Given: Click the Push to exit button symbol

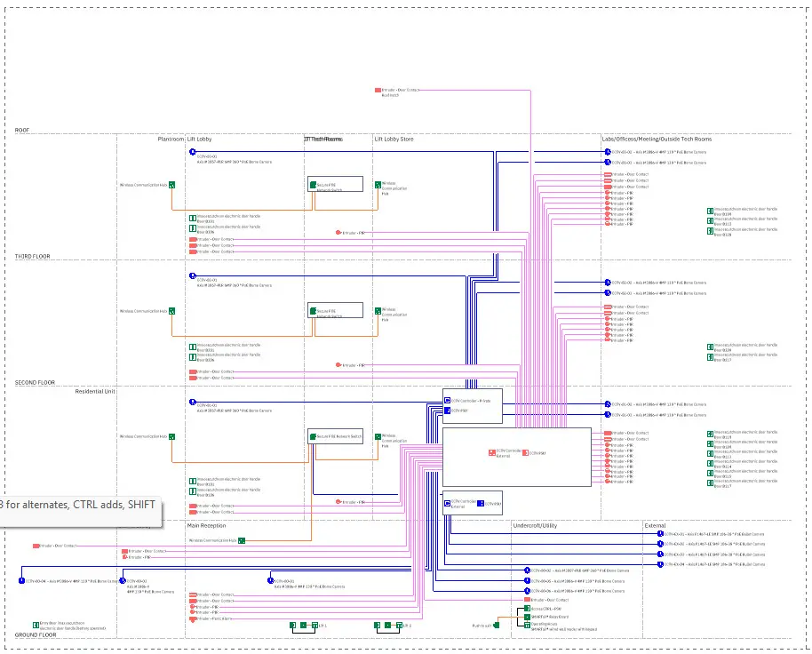Looking at the screenshot, I should (496, 626).
